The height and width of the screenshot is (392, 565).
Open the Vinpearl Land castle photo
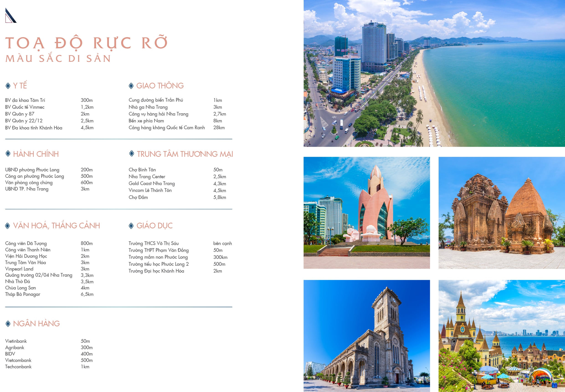501,336
